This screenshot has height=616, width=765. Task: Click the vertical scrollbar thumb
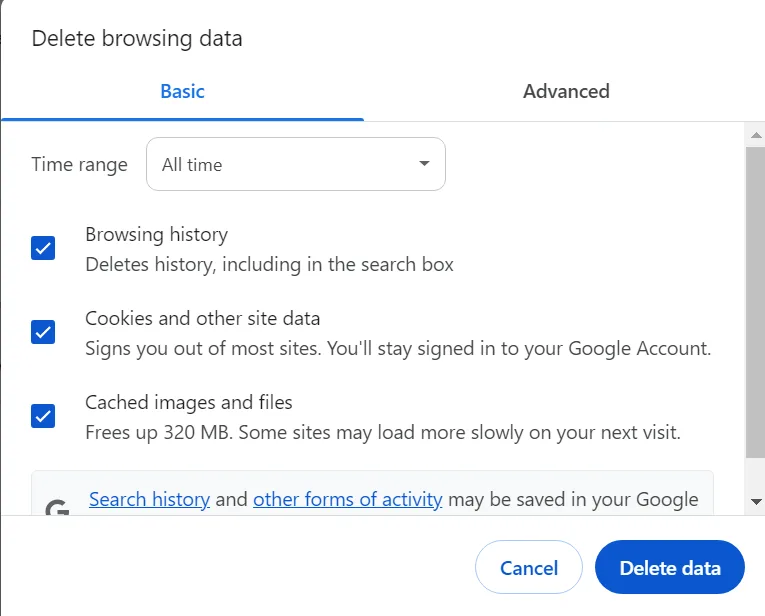pos(755,302)
